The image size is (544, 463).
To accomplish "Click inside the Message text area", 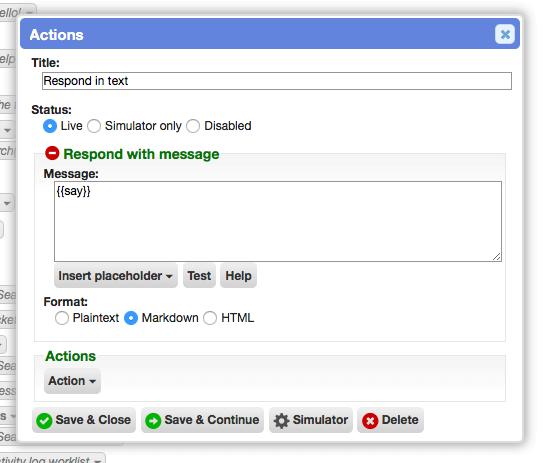I will click(278, 221).
